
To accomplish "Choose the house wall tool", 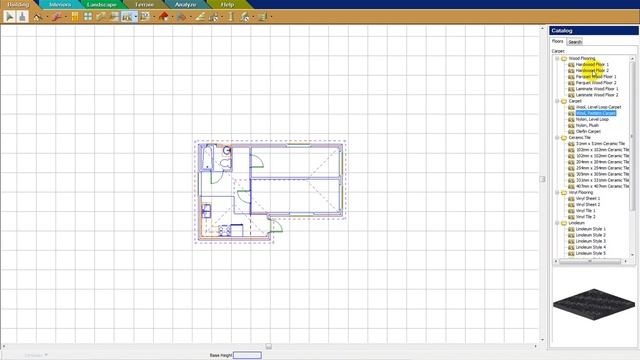I will pyautogui.click(x=38, y=17).
